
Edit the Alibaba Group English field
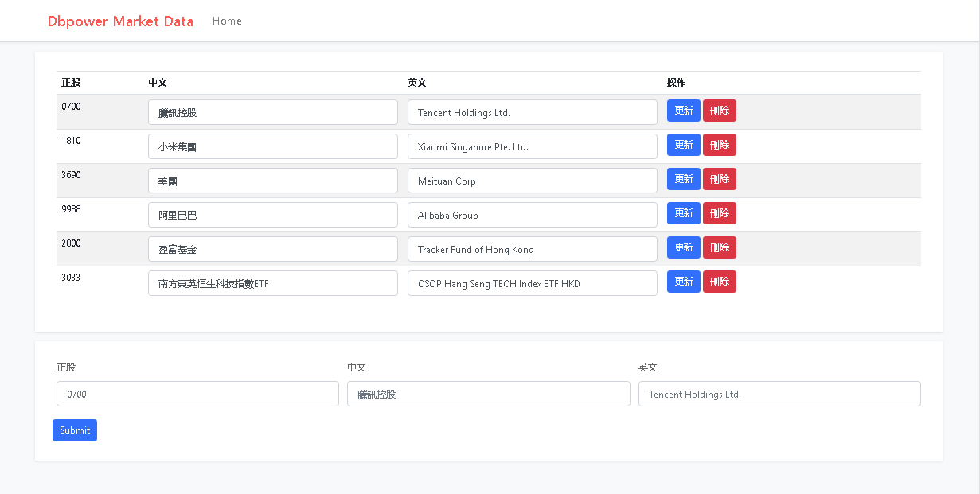pyautogui.click(x=533, y=215)
